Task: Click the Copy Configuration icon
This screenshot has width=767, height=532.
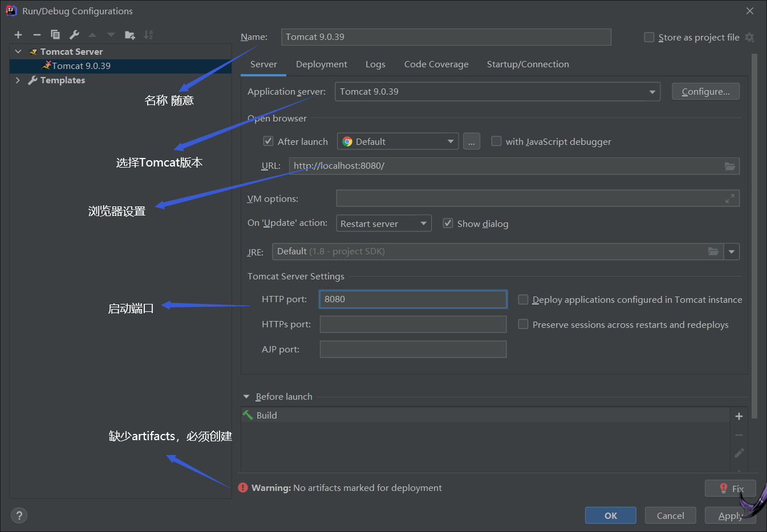Action: tap(55, 35)
